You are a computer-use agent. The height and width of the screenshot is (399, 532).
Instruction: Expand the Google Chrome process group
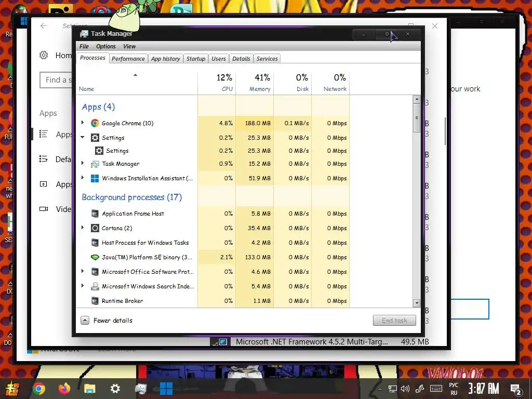pos(83,123)
